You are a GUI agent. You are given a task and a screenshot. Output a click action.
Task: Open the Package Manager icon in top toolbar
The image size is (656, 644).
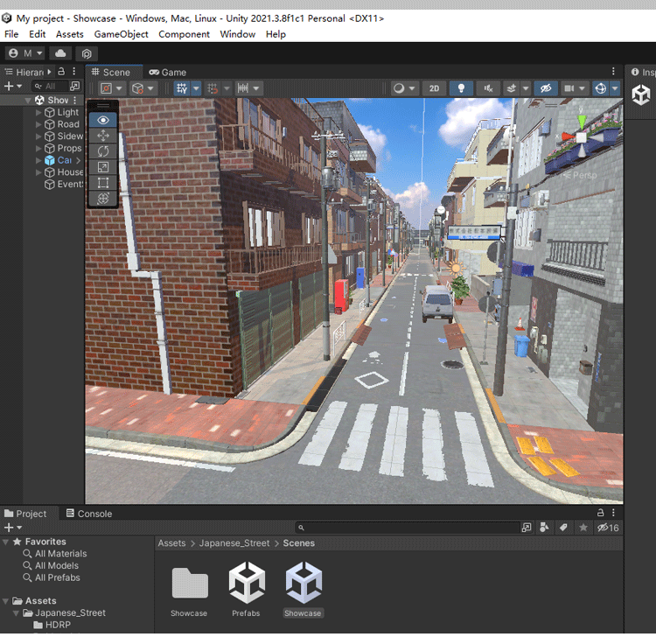click(x=87, y=53)
